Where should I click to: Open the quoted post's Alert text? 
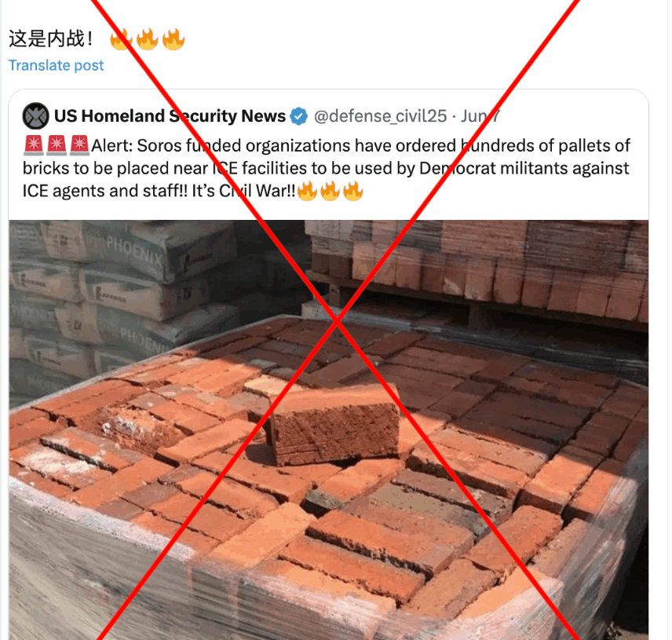pos(327,168)
